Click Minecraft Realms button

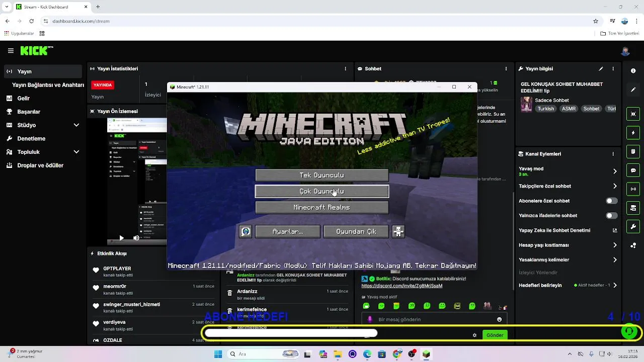coord(322,207)
